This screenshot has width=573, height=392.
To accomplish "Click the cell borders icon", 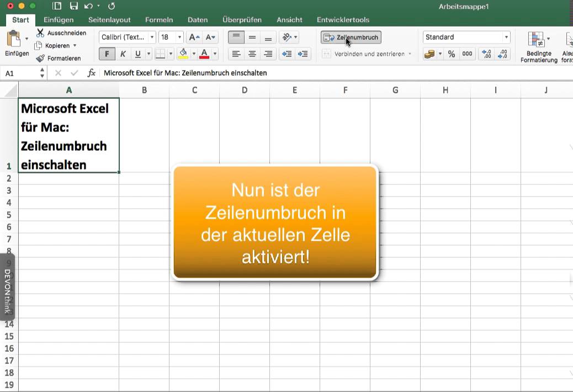I will [x=161, y=54].
